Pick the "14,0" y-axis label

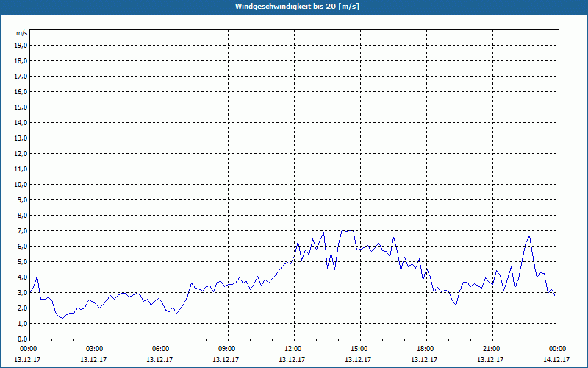click(x=21, y=122)
